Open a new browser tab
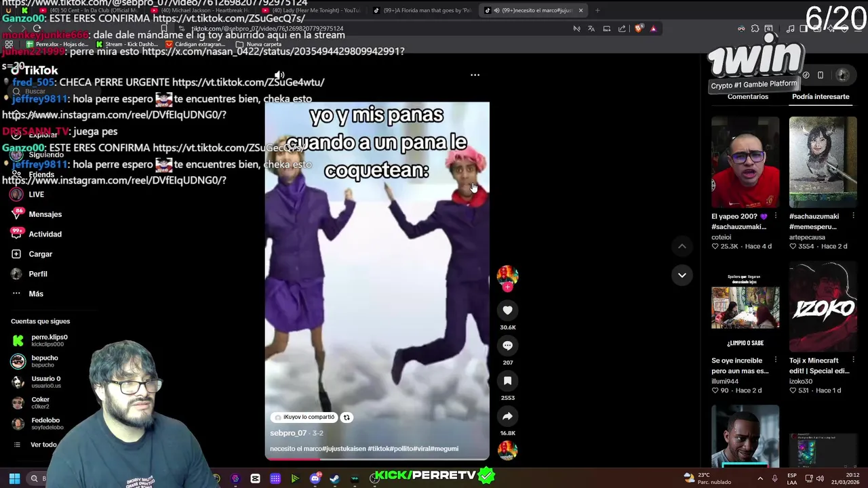Viewport: 868px width, 488px height. click(x=597, y=10)
